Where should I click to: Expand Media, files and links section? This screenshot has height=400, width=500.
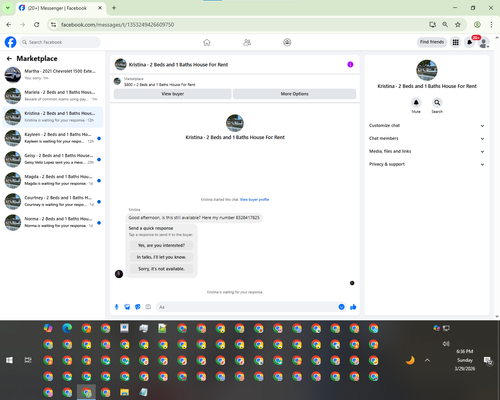[x=427, y=151]
